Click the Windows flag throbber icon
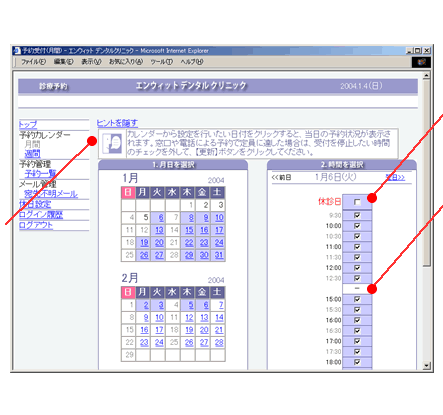Image resolution: width=443 pixels, height=415 pixels. (x=421, y=62)
